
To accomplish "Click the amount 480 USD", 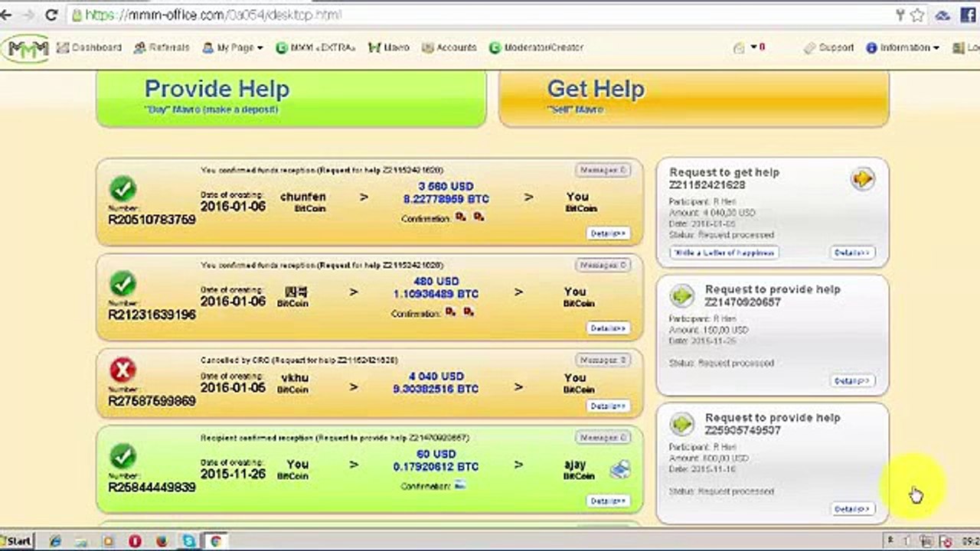I will click(436, 282).
